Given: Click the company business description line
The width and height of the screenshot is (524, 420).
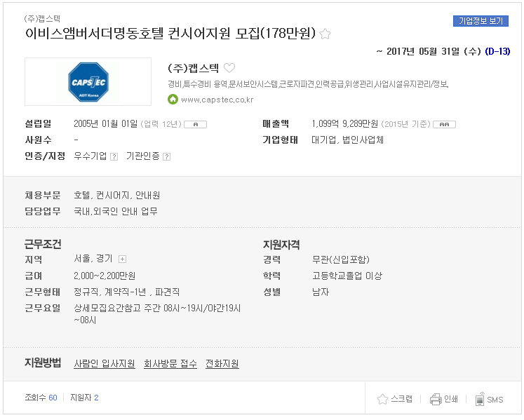Looking at the screenshot, I should coord(308,84).
